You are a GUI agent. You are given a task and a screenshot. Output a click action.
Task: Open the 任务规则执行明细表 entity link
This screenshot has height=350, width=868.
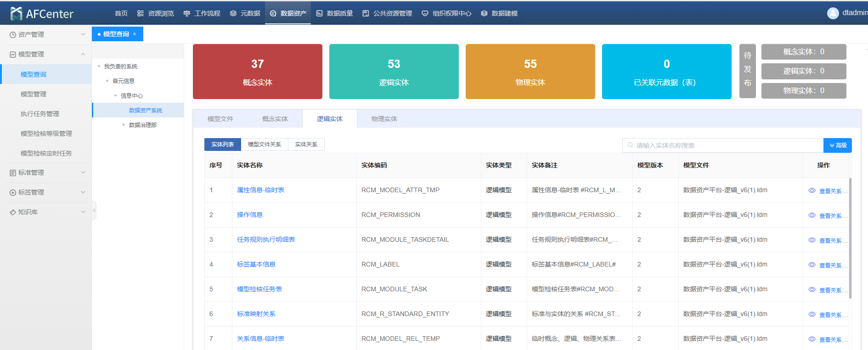(266, 239)
